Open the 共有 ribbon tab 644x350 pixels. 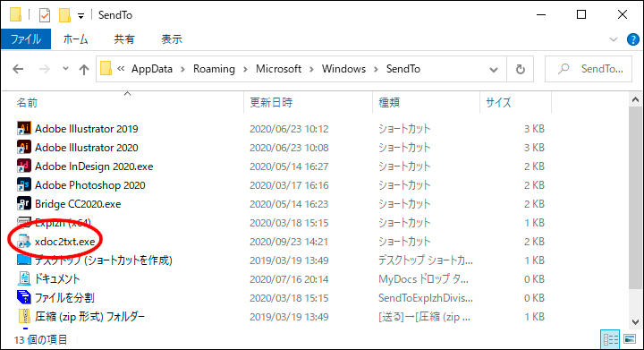click(x=124, y=39)
